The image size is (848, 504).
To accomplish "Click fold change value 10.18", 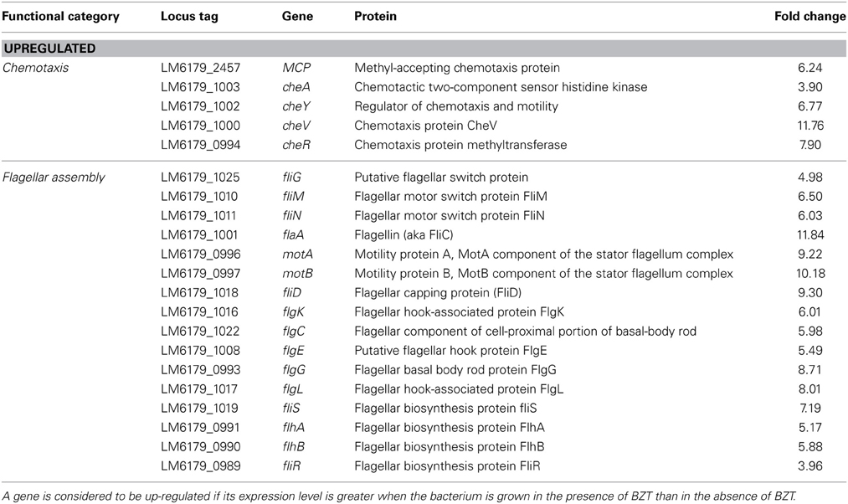I will [x=810, y=274].
